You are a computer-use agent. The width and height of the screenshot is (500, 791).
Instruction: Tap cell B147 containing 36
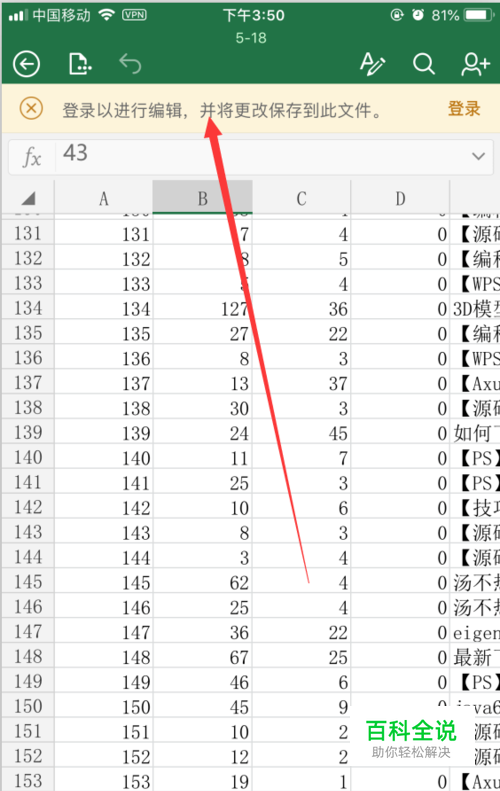pos(202,632)
